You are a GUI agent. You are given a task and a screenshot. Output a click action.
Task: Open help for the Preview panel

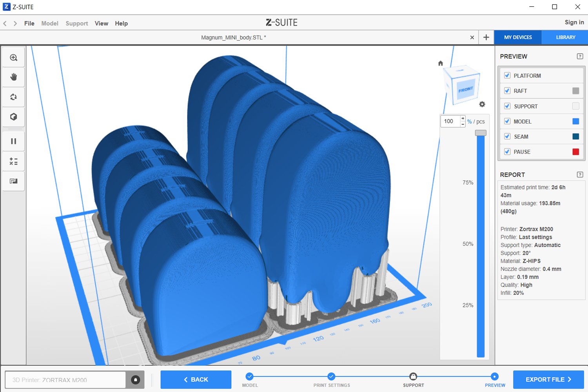580,56
